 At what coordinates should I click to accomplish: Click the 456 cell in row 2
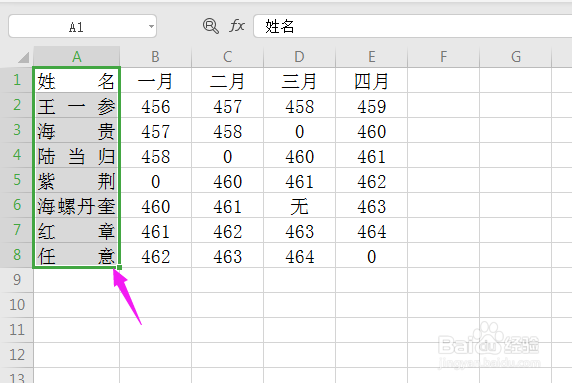(155, 105)
